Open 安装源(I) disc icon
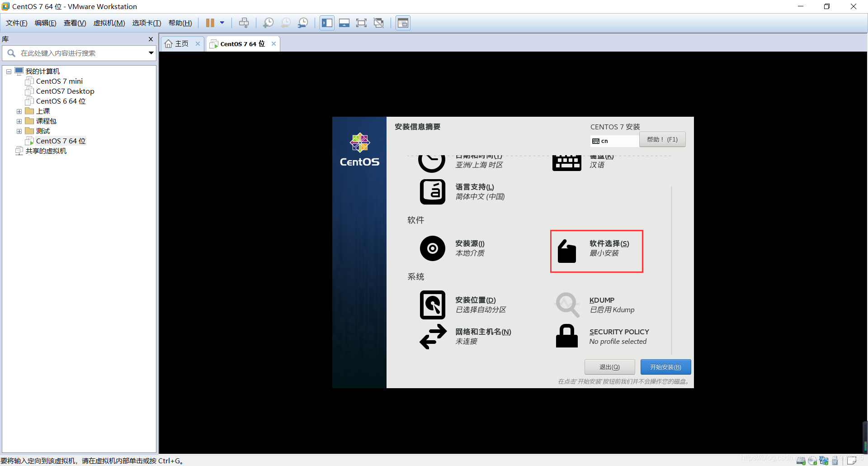 pos(433,248)
